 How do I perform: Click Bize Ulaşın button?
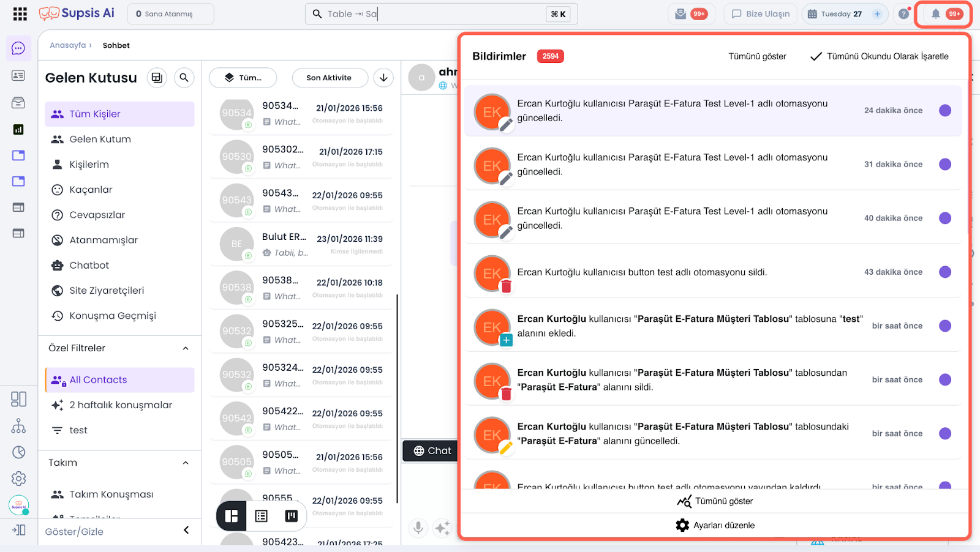(760, 14)
